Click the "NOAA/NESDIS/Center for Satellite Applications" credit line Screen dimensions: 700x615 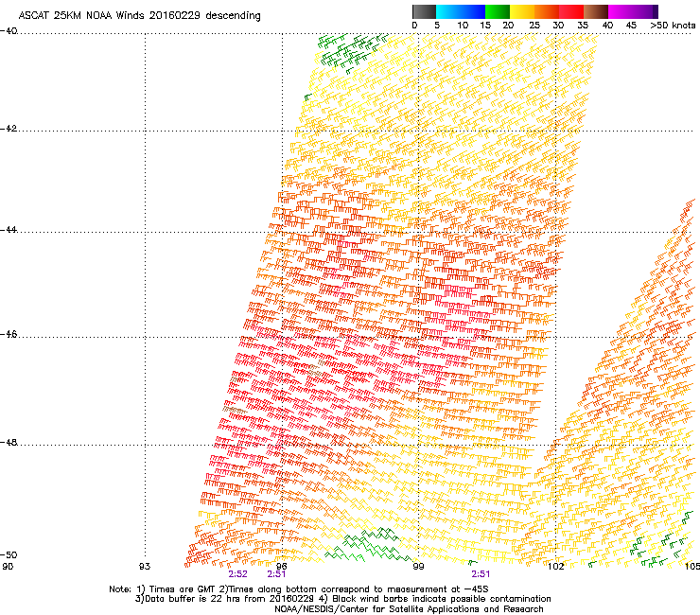click(x=409, y=609)
